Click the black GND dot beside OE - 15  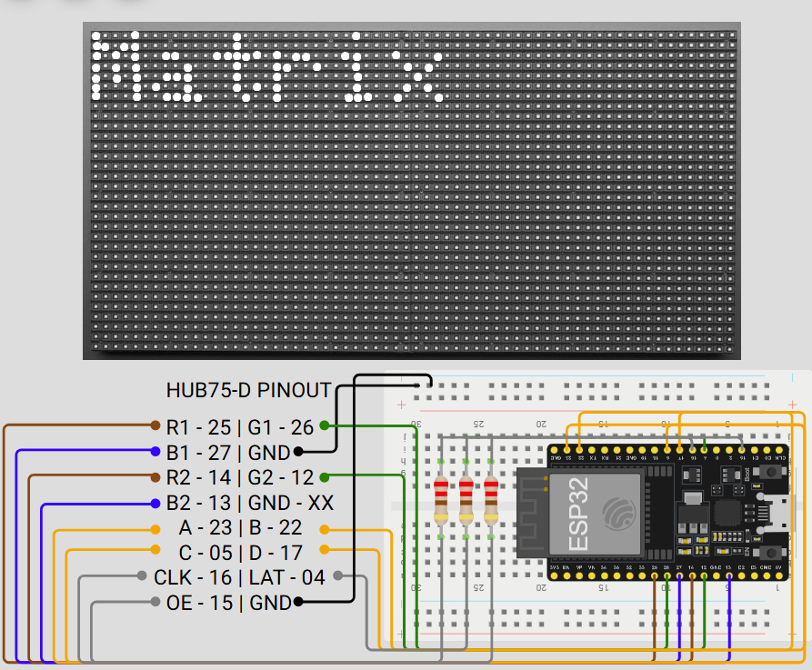click(298, 602)
